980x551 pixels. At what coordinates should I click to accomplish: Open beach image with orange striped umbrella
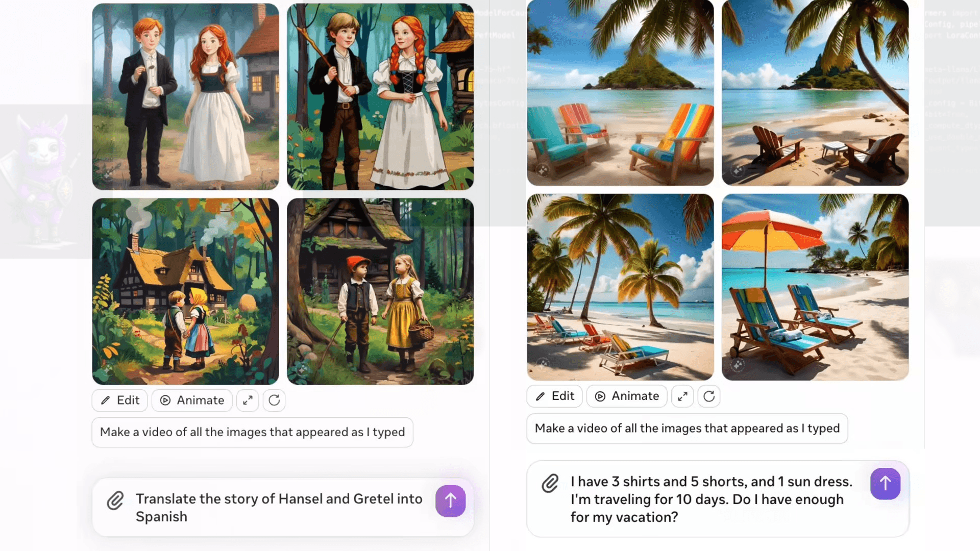point(815,287)
